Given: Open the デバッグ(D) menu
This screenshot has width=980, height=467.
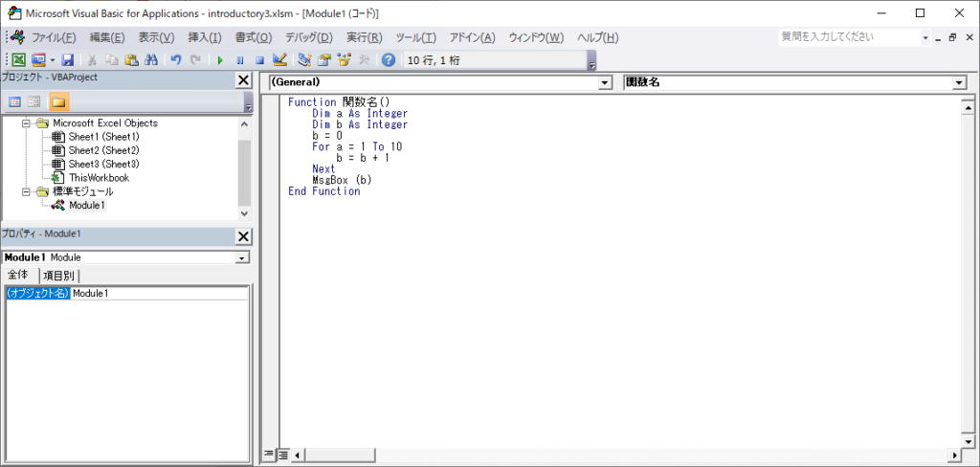Looking at the screenshot, I should click(x=308, y=37).
